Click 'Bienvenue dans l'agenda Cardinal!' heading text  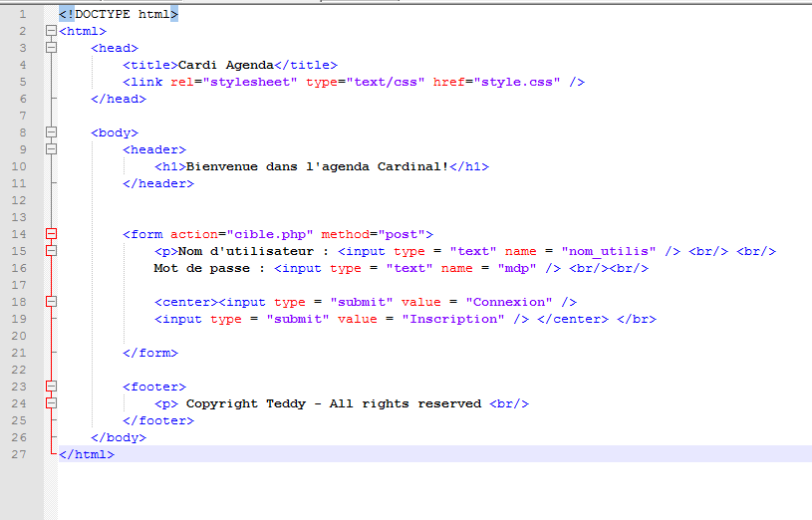tap(318, 166)
